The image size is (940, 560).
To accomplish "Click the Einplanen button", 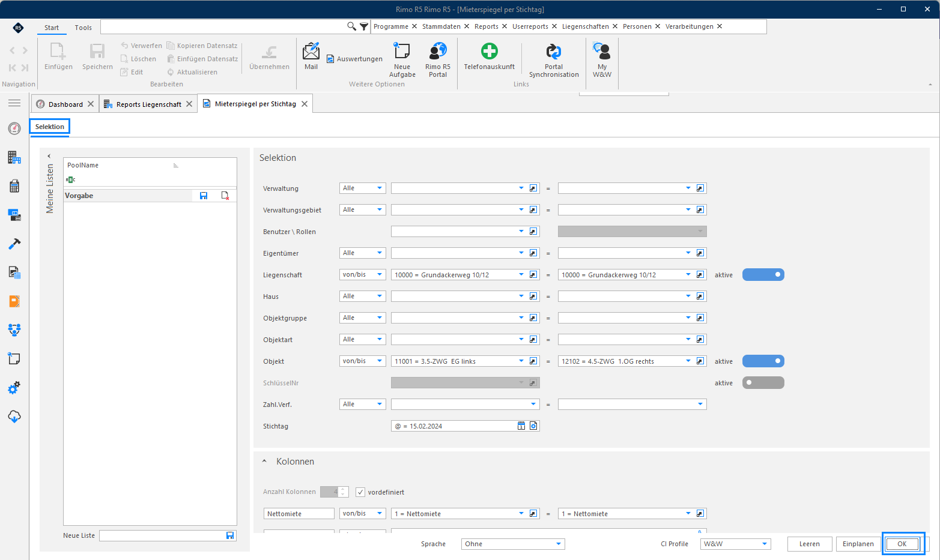I will [858, 544].
